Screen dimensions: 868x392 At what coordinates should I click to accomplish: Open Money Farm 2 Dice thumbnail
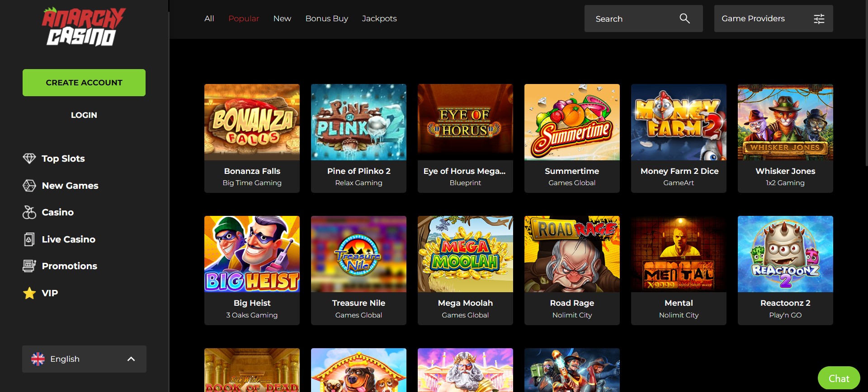pos(679,122)
